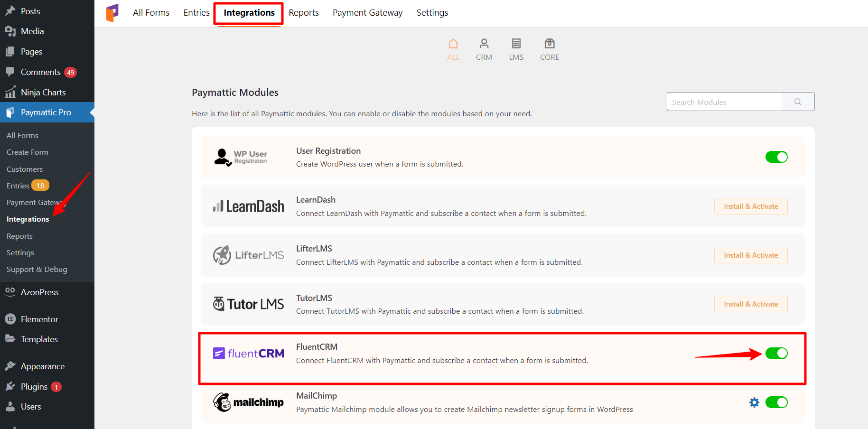The height and width of the screenshot is (429, 868).
Task: Click the Paymattic logo icon in top bar
Action: coord(112,13)
